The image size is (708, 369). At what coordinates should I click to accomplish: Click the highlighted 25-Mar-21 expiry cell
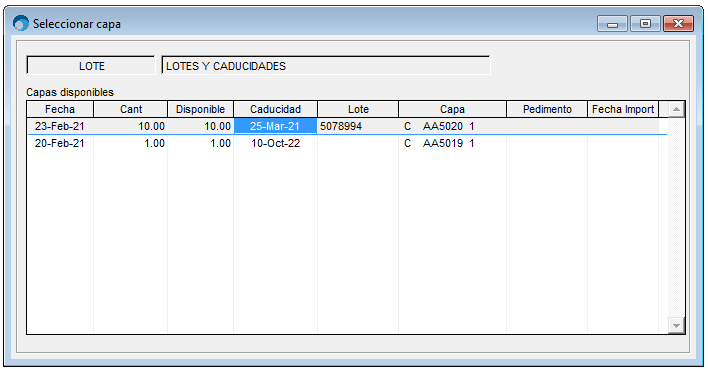275,126
